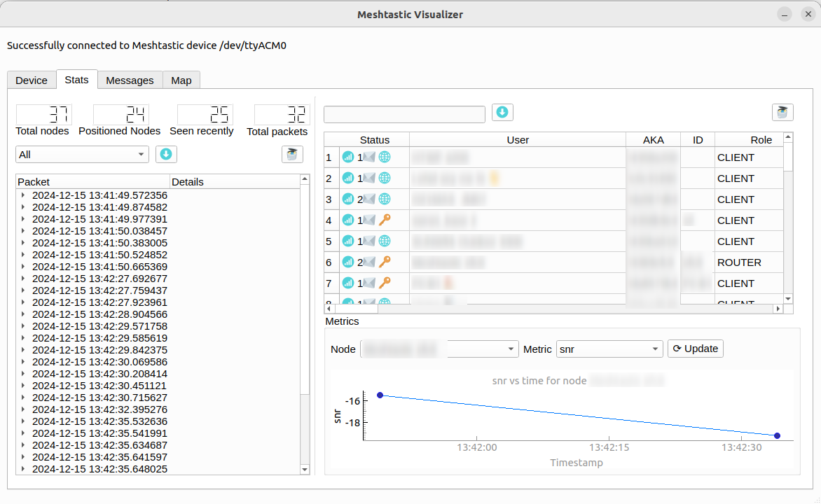Screen dimensions: 821x504
Task: Click signal icon in ROUTER row 6
Action: (x=348, y=262)
